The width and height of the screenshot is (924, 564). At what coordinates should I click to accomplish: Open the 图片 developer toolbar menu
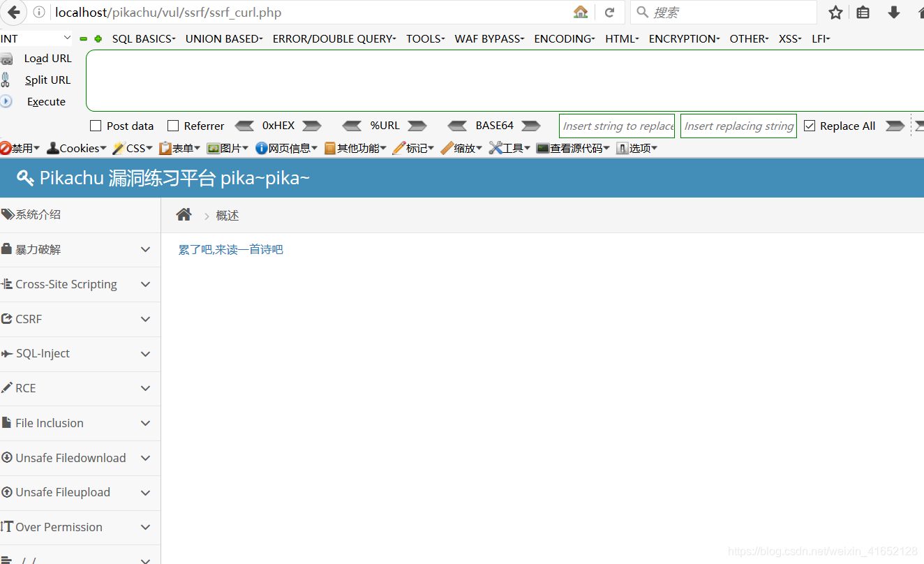click(228, 148)
